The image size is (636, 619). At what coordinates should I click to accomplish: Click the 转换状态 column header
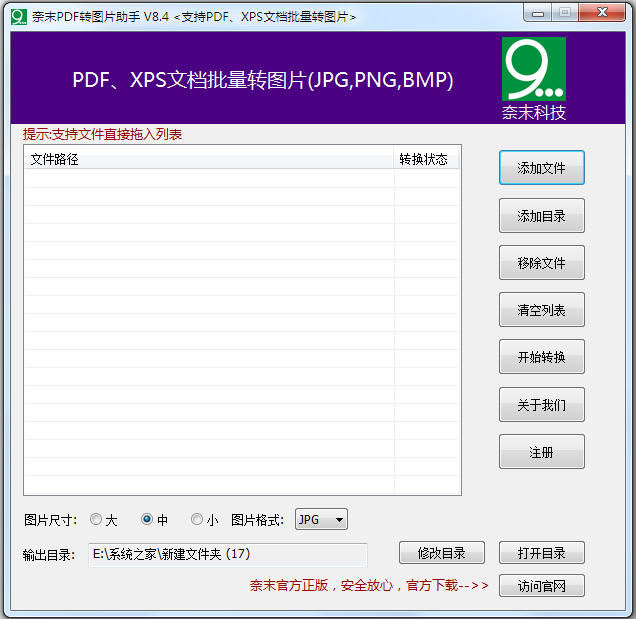click(426, 159)
